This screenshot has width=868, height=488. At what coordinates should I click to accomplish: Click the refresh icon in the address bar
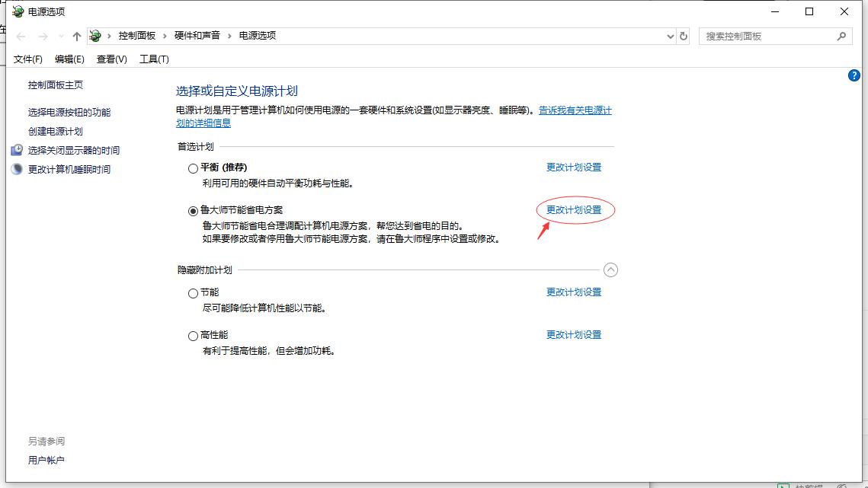click(x=682, y=35)
